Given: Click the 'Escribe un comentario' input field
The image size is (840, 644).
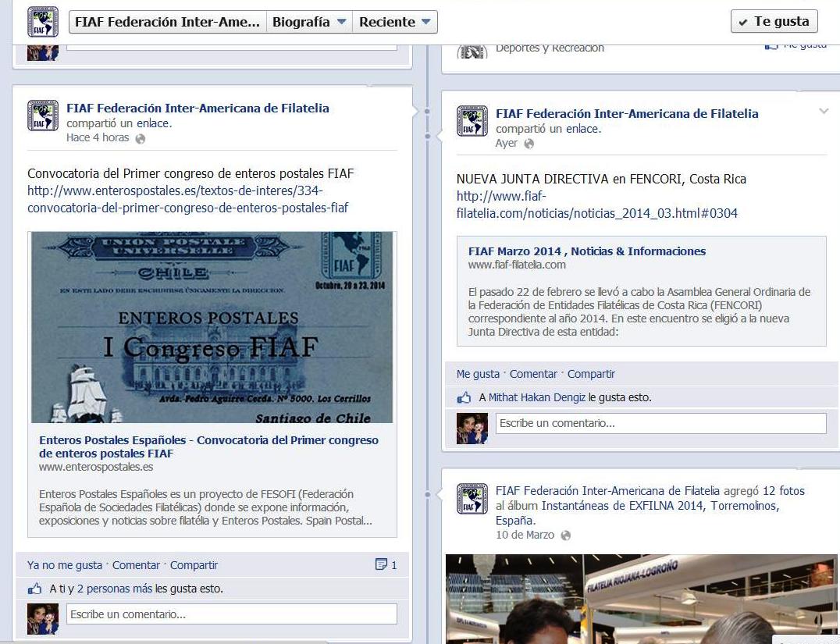Looking at the screenshot, I should pyautogui.click(x=231, y=614).
